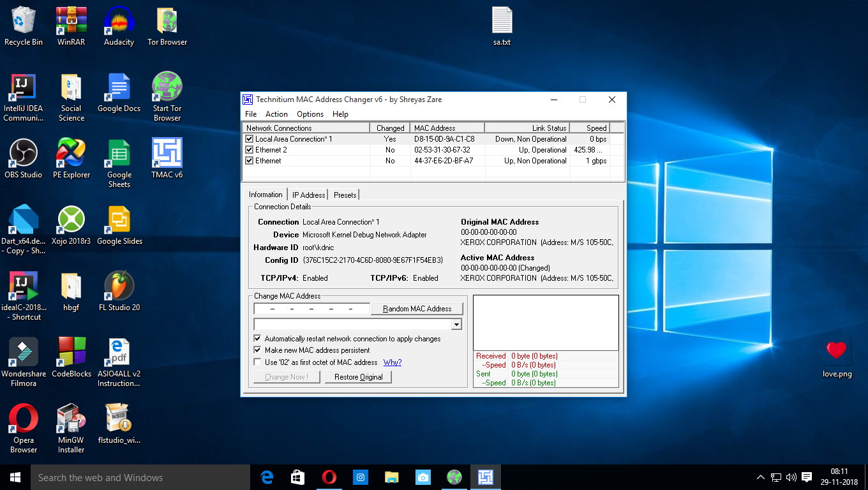
Task: Open the Options menu
Action: coord(310,114)
